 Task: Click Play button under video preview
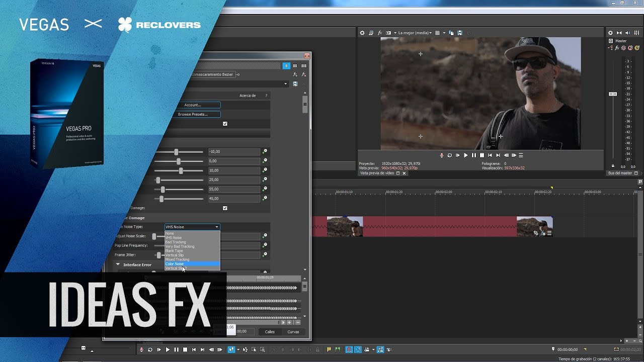[466, 155]
